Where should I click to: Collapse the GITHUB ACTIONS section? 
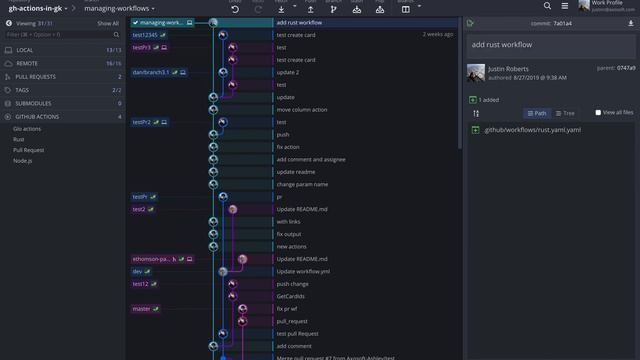coord(63,117)
